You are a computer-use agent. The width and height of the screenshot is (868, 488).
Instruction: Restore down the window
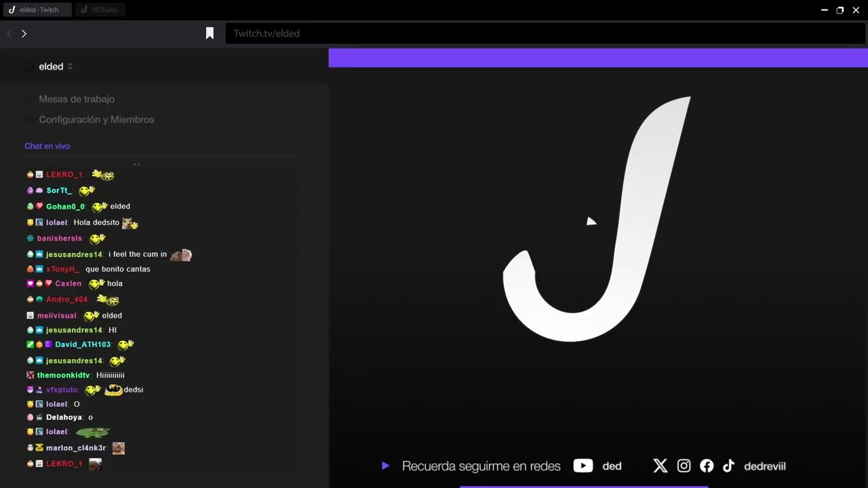pos(840,10)
